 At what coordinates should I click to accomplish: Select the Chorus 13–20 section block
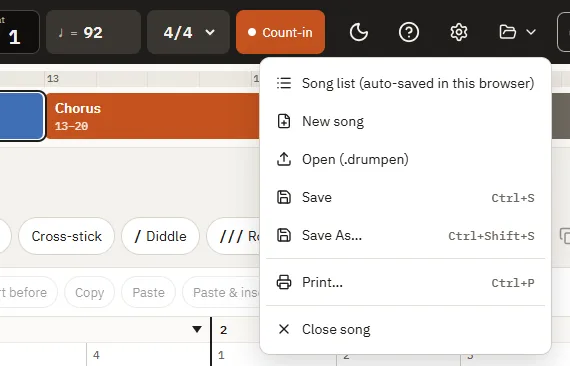click(153, 116)
